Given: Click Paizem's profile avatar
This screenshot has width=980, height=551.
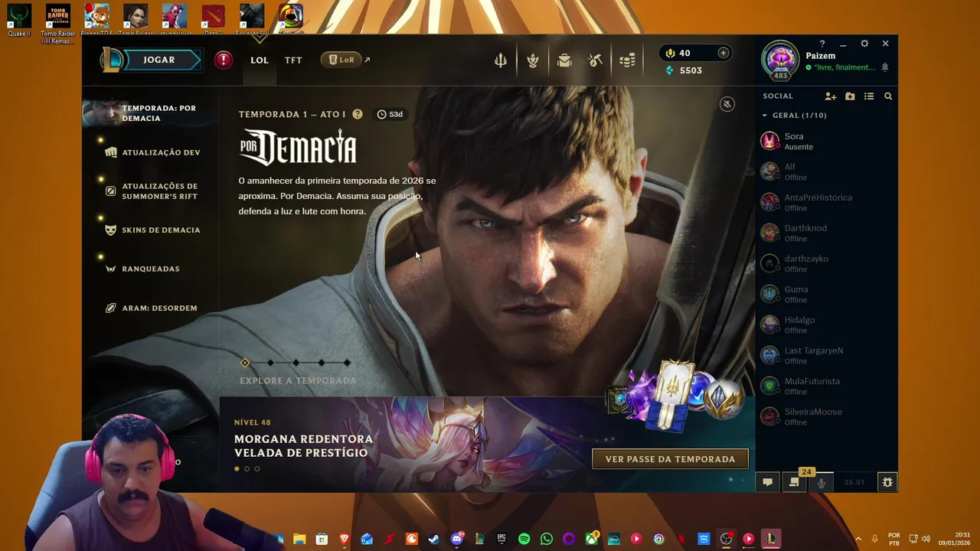Looking at the screenshot, I should click(780, 60).
